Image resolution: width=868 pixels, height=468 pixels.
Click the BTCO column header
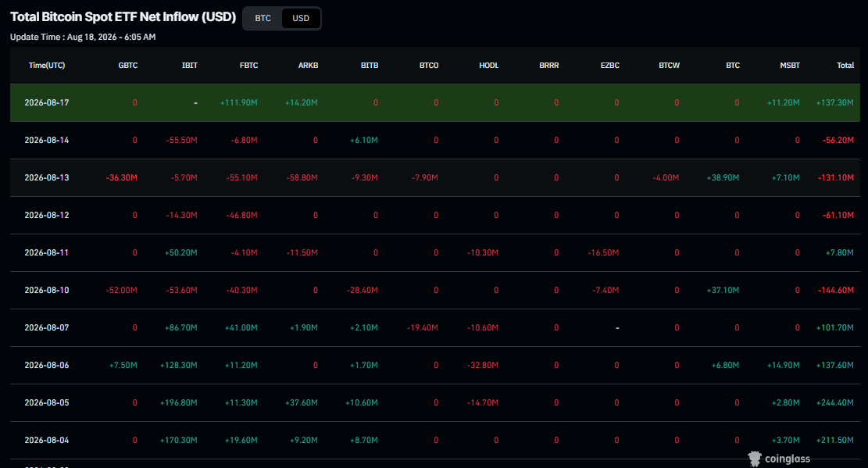point(429,66)
